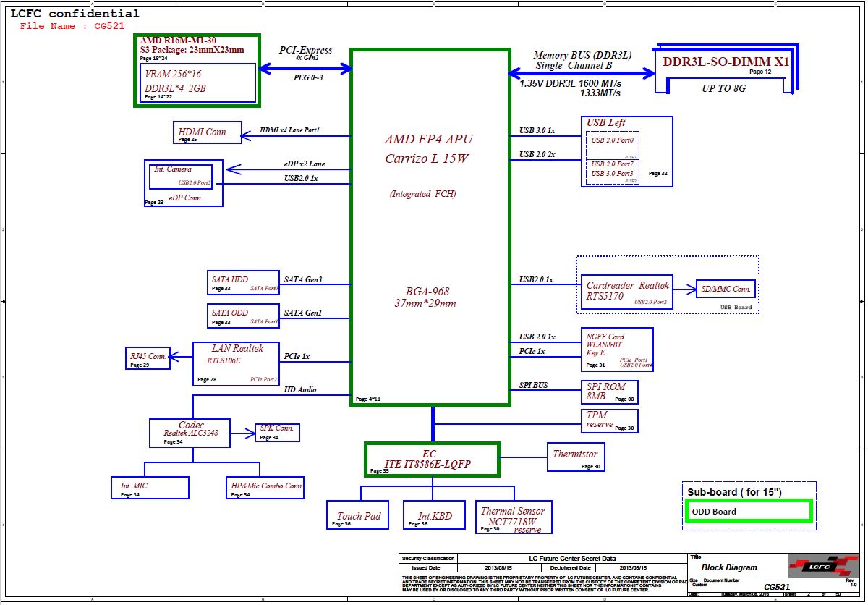Click the Touch Pad block

click(359, 516)
